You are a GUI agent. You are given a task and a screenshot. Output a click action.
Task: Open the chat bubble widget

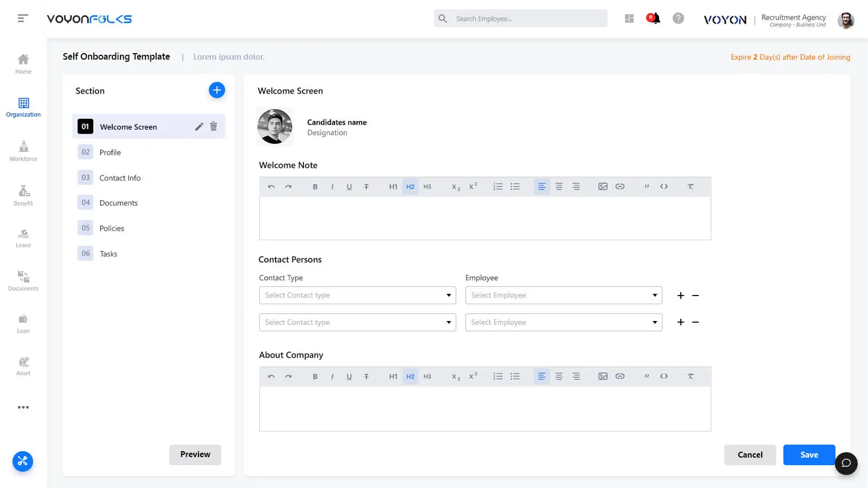[846, 463]
